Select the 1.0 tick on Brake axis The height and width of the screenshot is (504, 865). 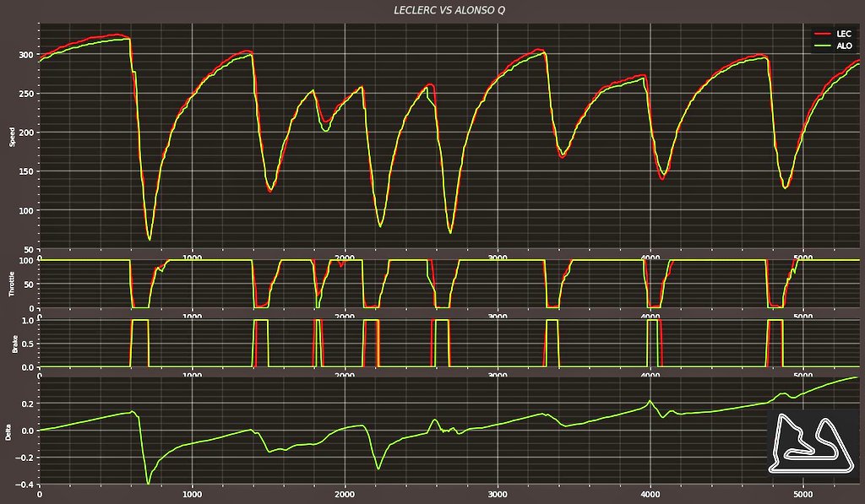click(x=28, y=320)
